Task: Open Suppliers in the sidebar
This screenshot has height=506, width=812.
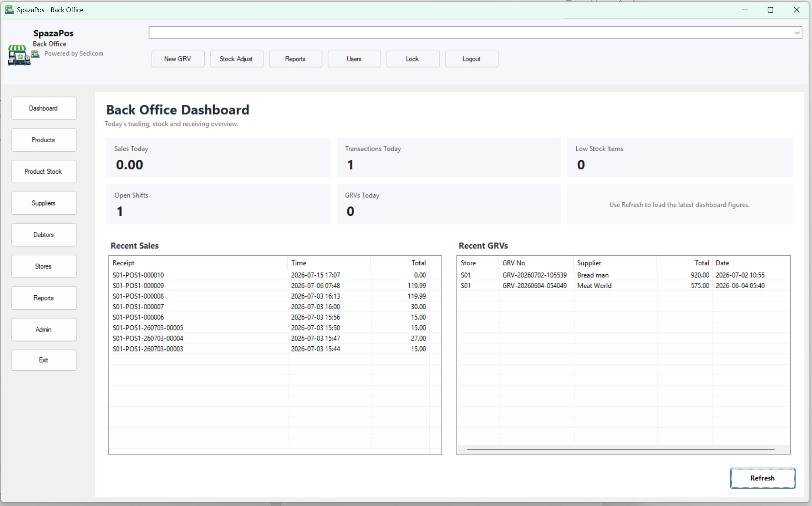Action: click(x=44, y=203)
